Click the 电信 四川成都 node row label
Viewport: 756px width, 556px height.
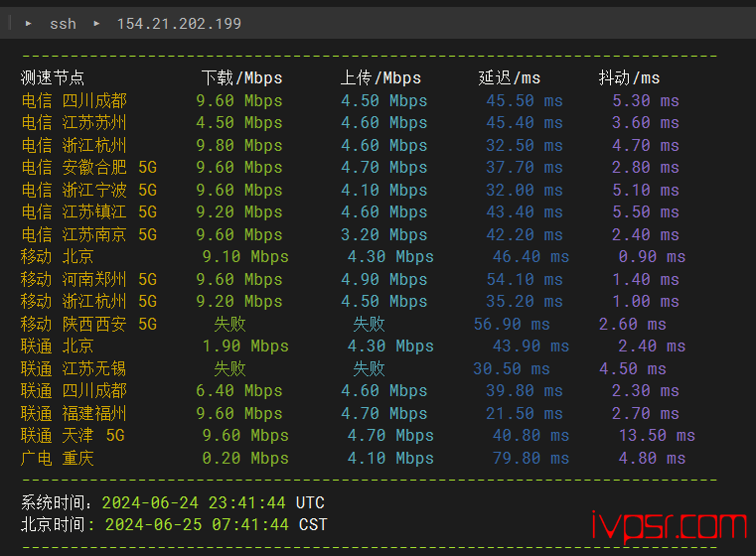(x=75, y=100)
